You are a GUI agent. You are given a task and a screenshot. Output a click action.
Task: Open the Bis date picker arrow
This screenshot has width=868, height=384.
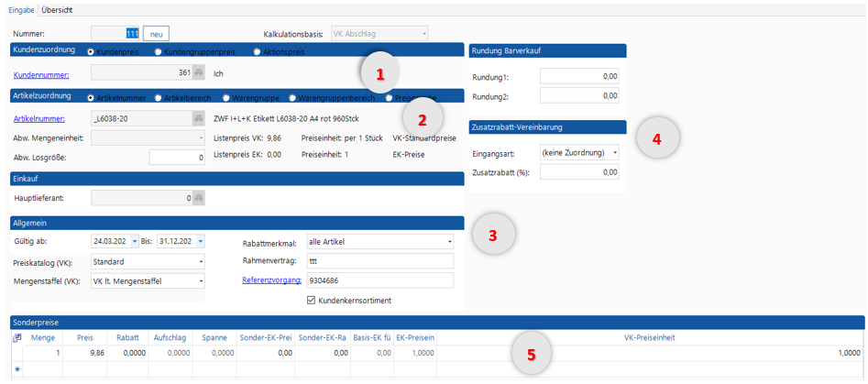[x=201, y=241]
